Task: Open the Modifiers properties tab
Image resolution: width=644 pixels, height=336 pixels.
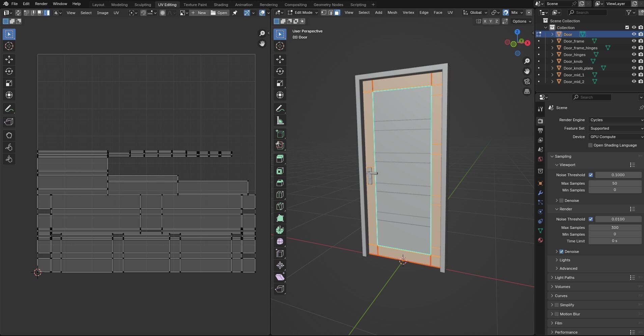Action: 540,193
